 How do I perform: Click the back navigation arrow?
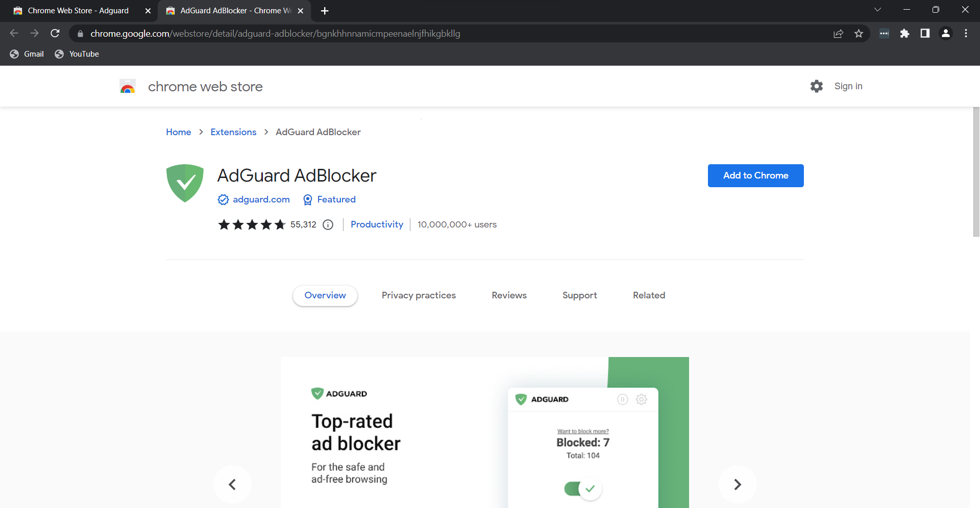click(x=14, y=33)
